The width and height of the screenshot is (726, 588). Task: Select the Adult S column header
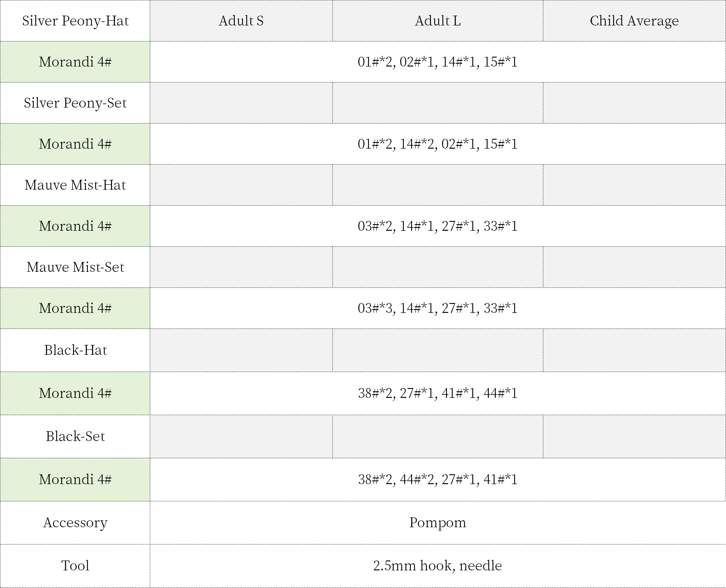[x=241, y=21]
